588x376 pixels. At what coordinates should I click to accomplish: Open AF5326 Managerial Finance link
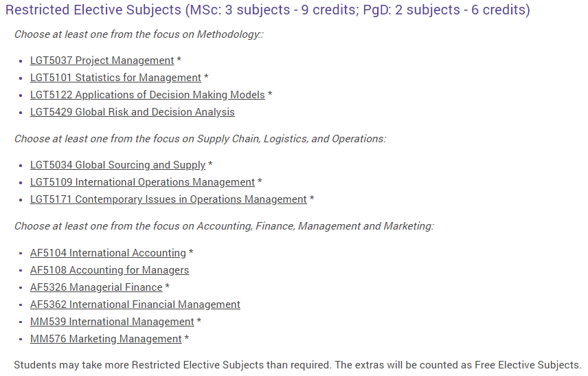pyautogui.click(x=96, y=287)
